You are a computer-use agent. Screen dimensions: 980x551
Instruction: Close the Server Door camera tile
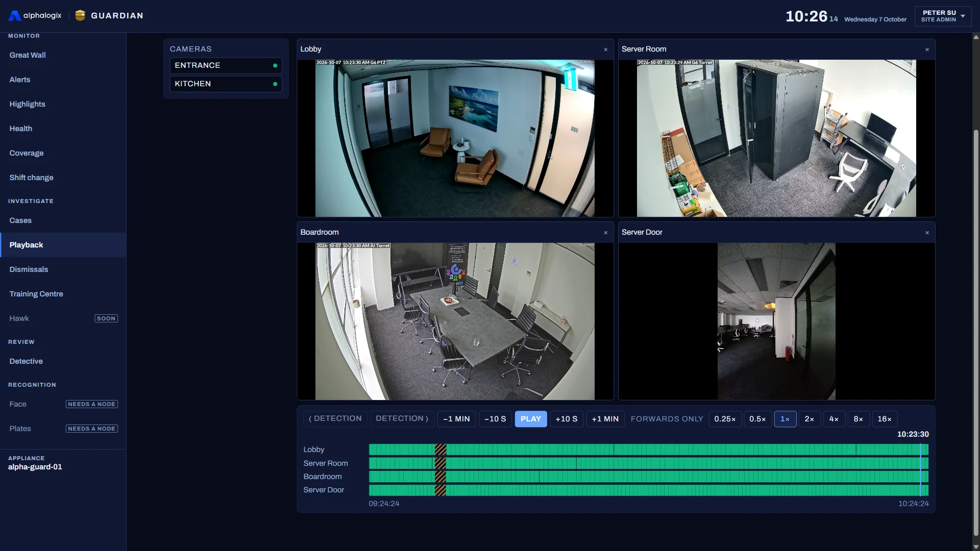coord(927,233)
